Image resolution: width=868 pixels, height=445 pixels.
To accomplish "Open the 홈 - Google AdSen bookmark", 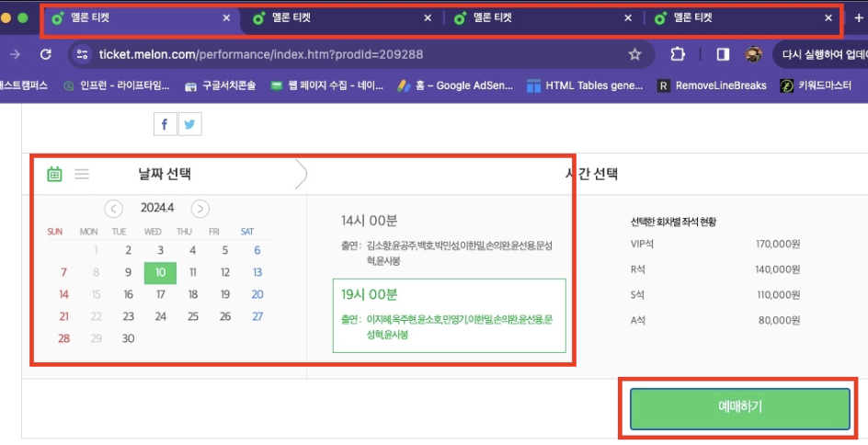I will 455,86.
